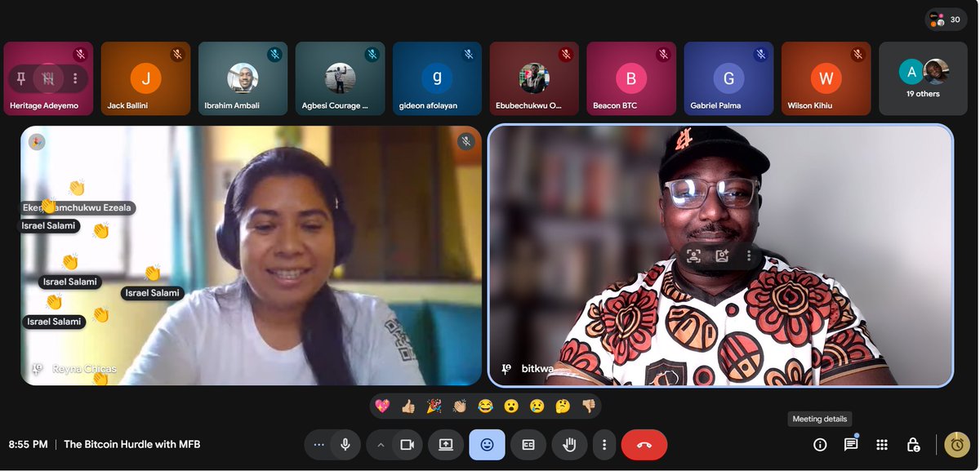
Task: Click muted mic icon on Gabriel Palma tile
Action: coord(760,55)
